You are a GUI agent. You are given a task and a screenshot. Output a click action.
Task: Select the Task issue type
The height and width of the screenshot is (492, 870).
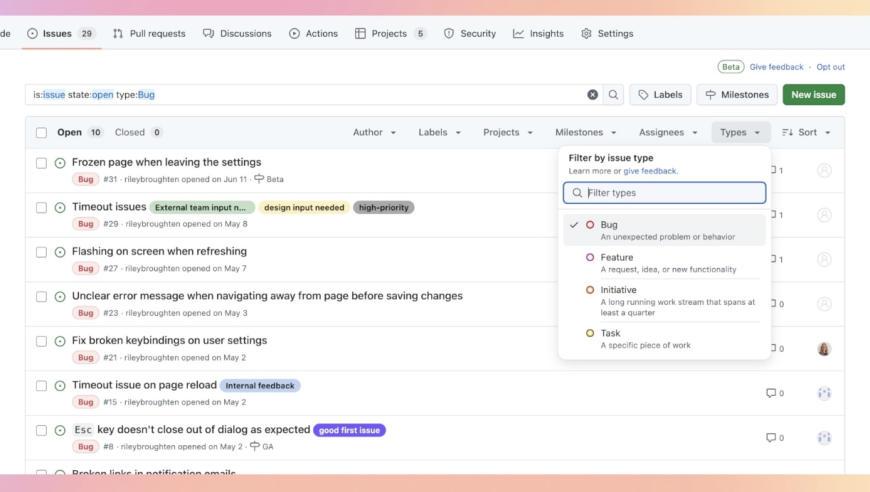[x=664, y=339]
